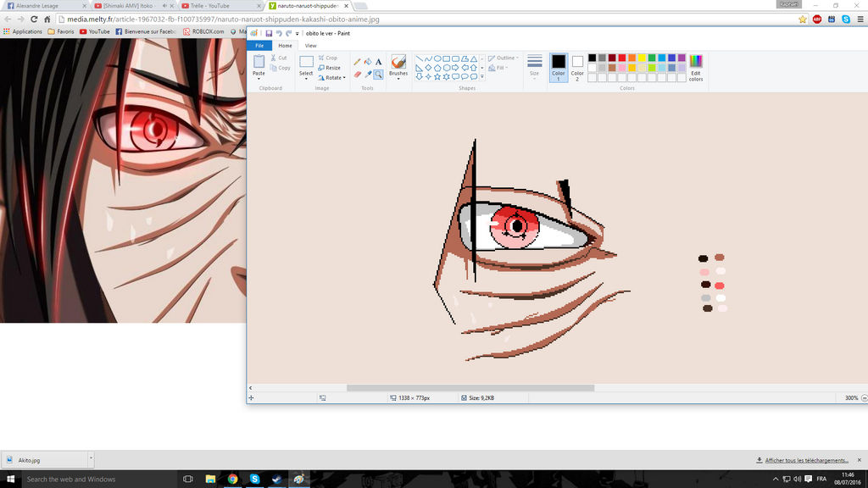Click the Paint horizontal scrollbar thumb
This screenshot has width=868, height=488.
tap(470, 388)
